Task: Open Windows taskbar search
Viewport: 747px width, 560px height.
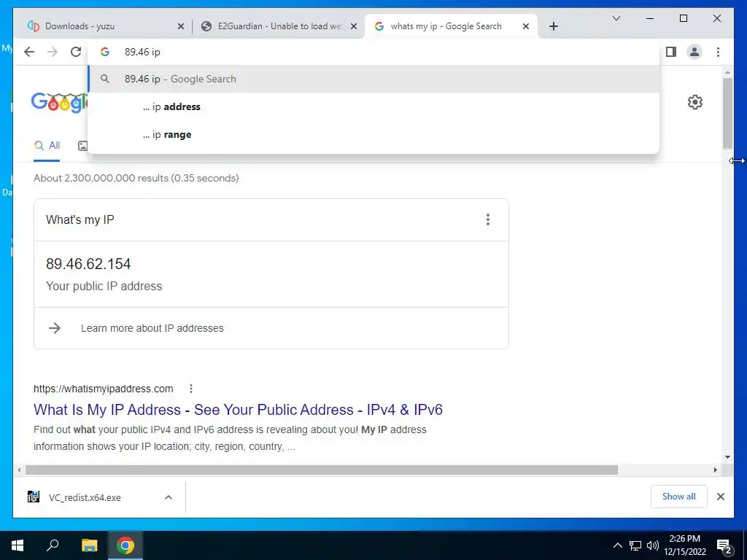Action: click(53, 545)
